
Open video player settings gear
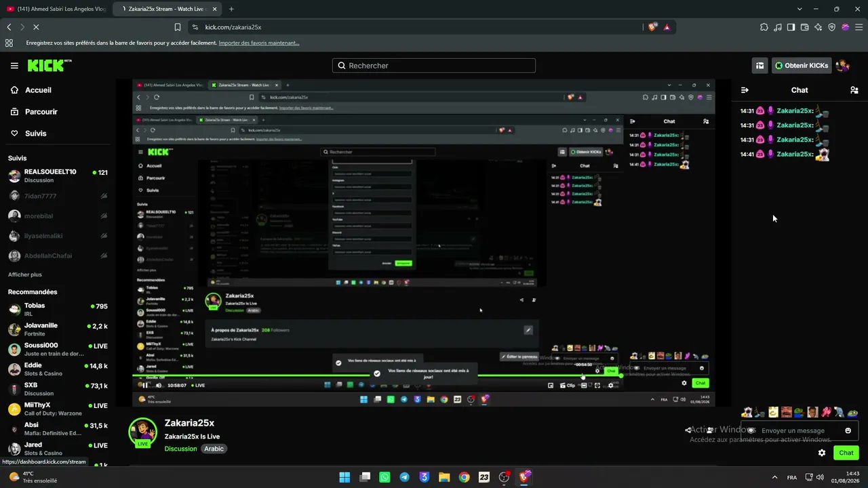[x=611, y=386]
